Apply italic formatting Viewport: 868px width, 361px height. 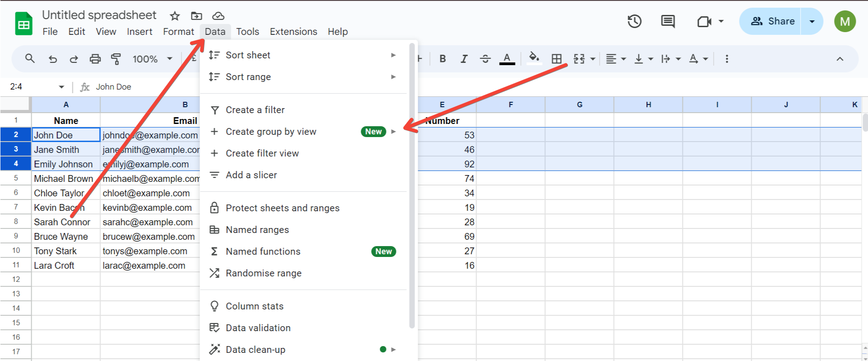coord(464,59)
